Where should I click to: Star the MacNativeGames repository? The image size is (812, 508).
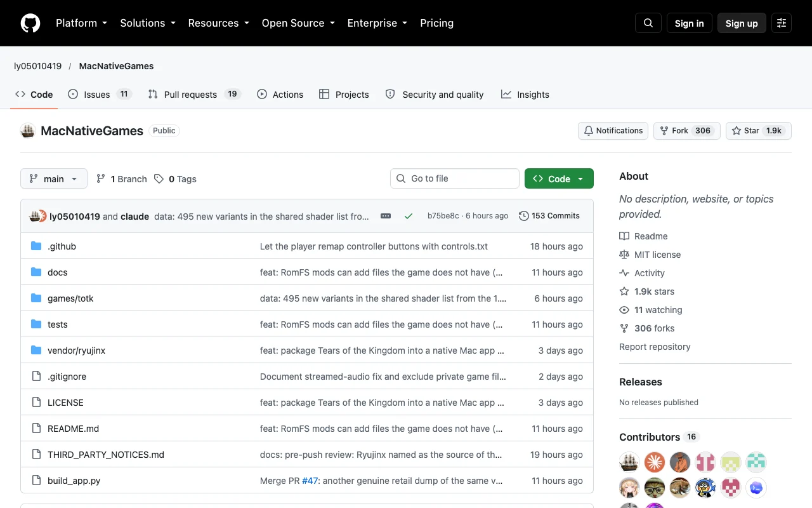coord(759,131)
